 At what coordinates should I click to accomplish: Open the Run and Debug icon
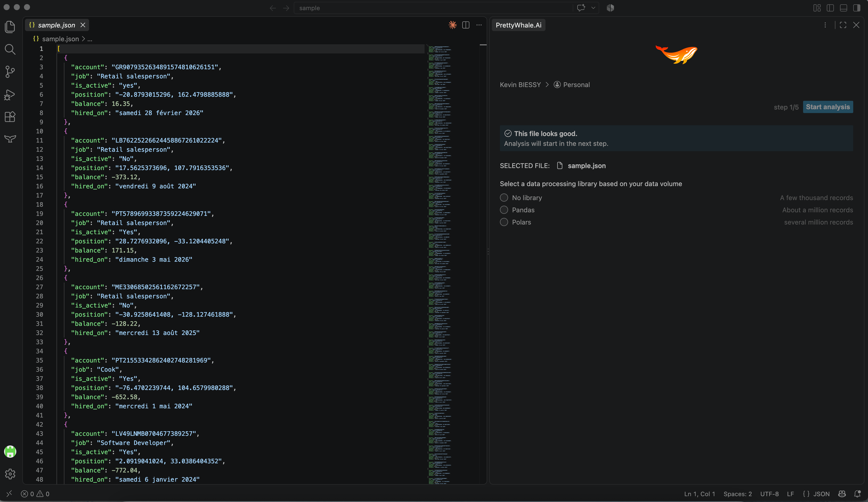[x=10, y=94]
